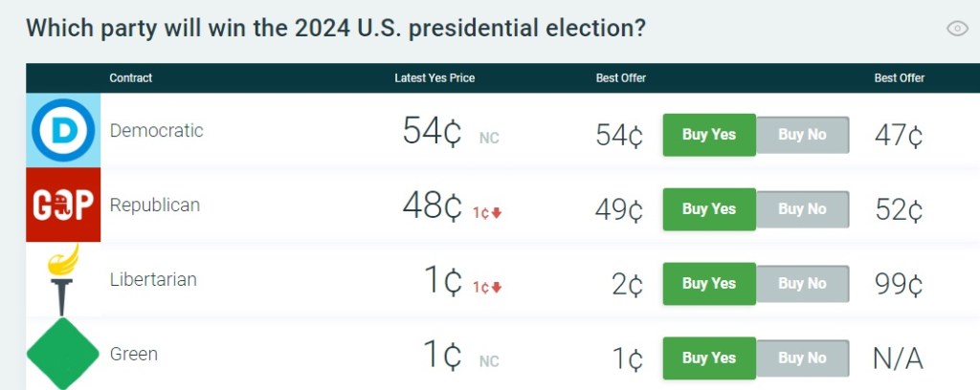980x390 pixels.
Task: Open the Green contract name link
Action: 134,355
